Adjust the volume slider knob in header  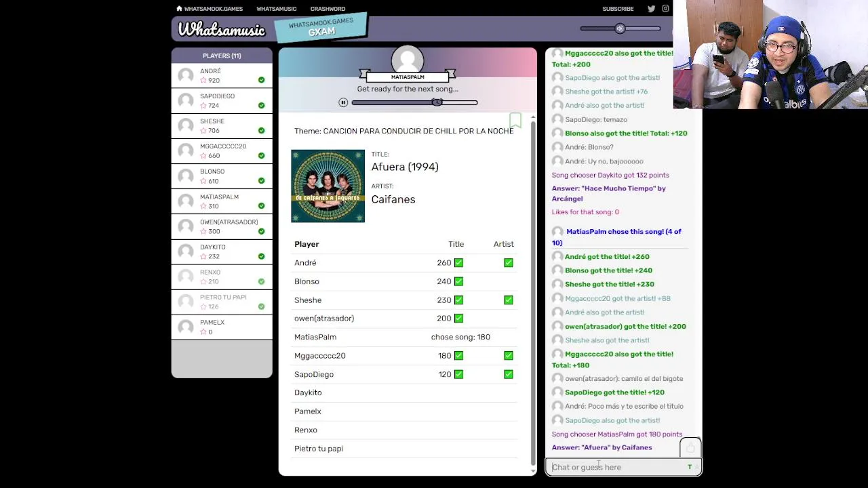tap(620, 28)
